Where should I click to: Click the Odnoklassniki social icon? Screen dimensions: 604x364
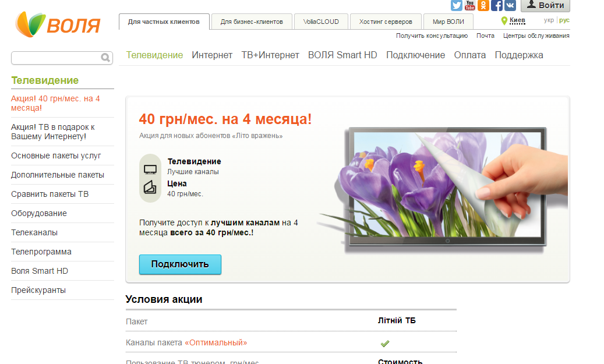pos(483,6)
